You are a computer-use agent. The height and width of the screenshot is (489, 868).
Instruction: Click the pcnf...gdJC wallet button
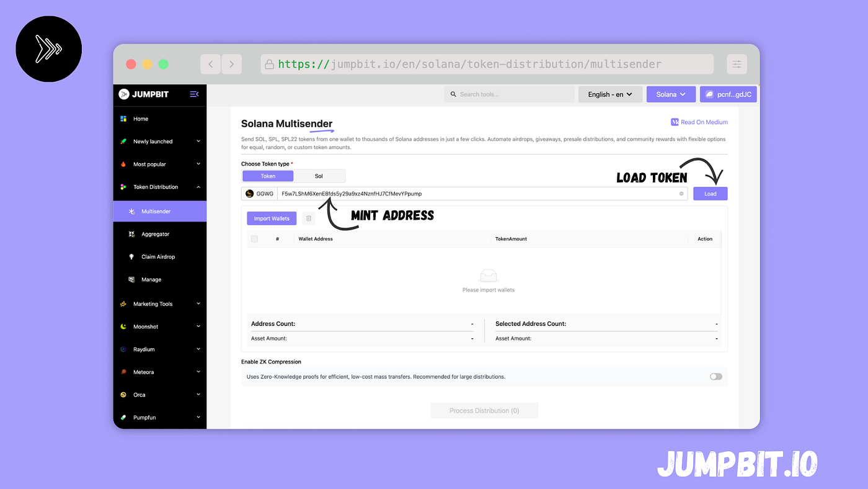point(728,94)
